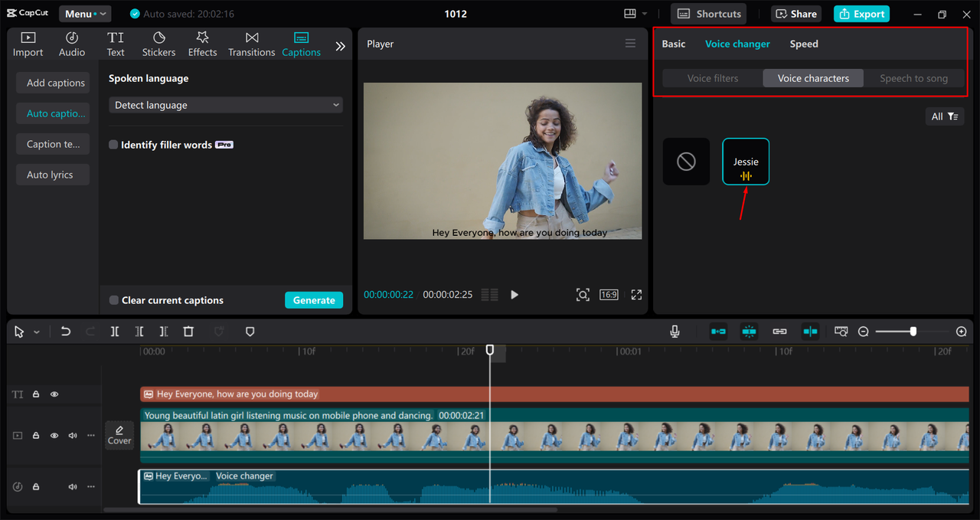Expand selection tool mode dropdown arrow
The width and height of the screenshot is (980, 520).
tap(37, 332)
